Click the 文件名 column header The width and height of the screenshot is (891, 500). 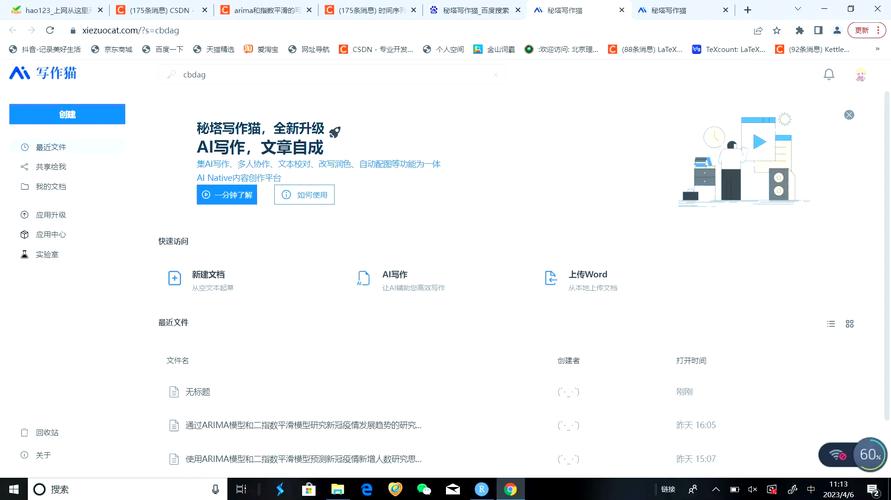tap(177, 360)
